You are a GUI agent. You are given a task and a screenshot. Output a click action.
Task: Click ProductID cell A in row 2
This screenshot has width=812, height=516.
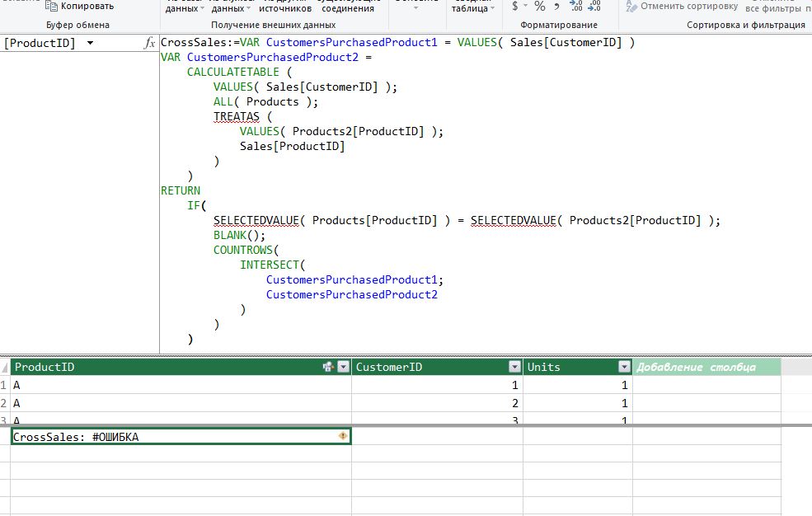pyautogui.click(x=181, y=403)
